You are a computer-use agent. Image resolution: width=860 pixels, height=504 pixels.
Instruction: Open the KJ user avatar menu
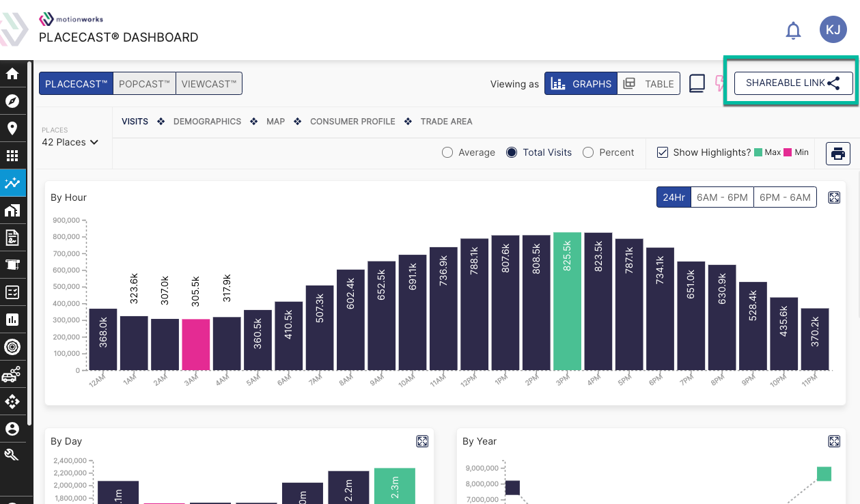tap(833, 30)
